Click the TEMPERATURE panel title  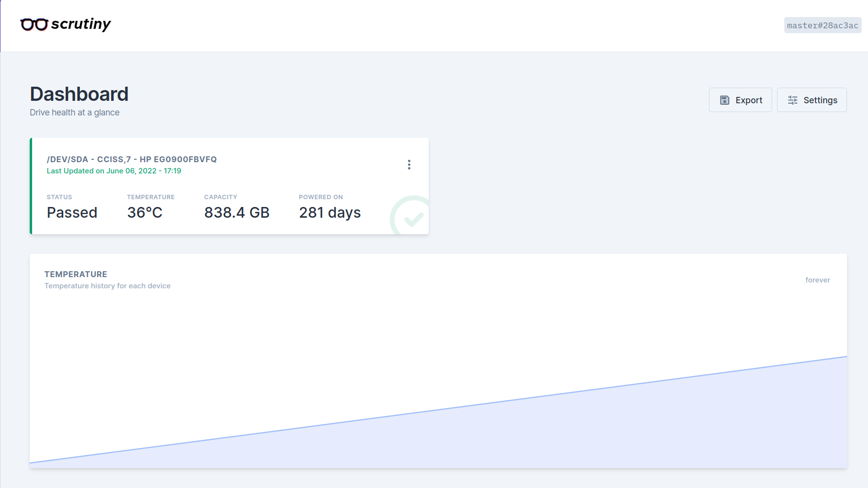click(x=75, y=274)
